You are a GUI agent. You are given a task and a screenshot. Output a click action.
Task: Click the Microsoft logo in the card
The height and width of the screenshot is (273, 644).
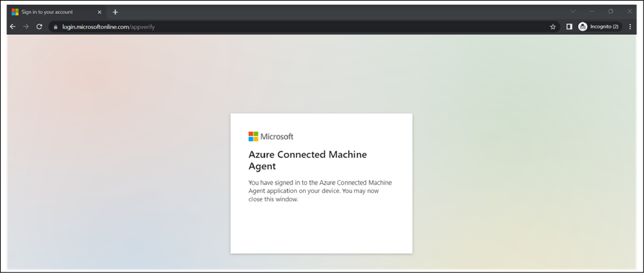271,137
